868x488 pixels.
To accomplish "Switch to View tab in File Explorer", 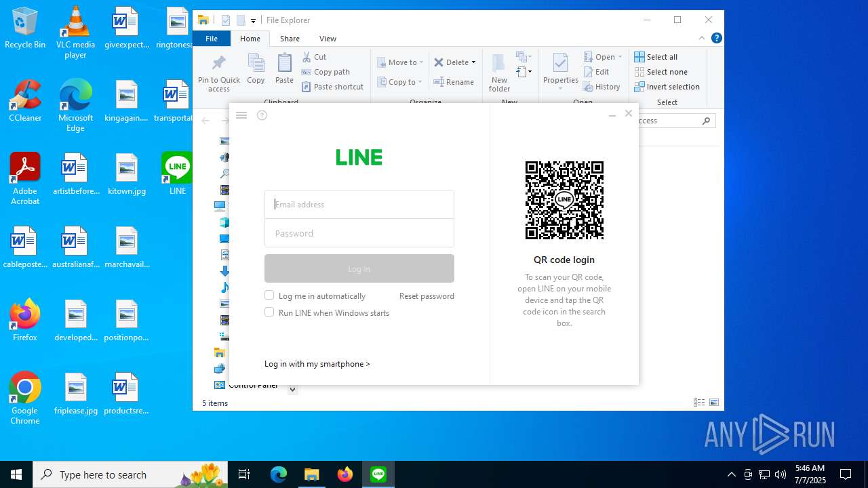I will (328, 39).
